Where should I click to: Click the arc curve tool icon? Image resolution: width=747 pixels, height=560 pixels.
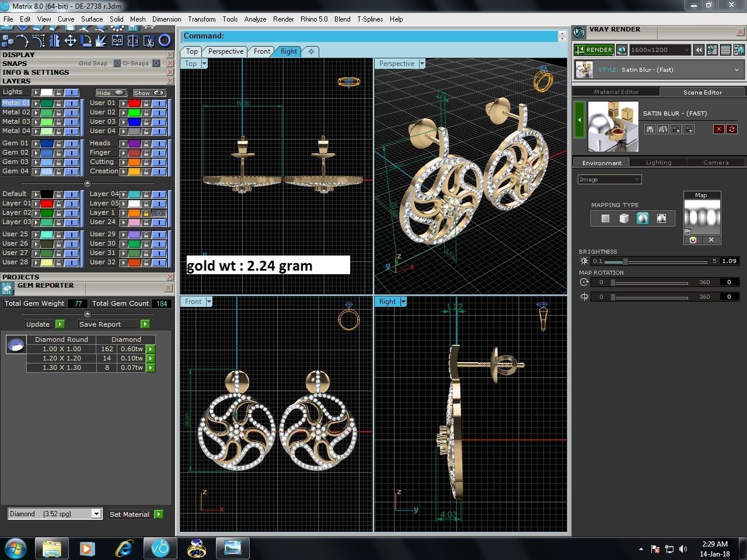[23, 40]
